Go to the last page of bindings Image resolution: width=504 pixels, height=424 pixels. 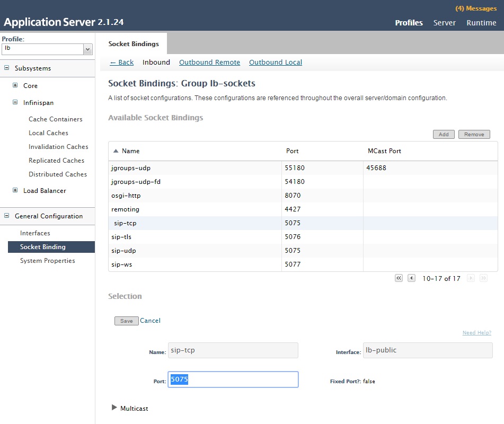(x=483, y=278)
